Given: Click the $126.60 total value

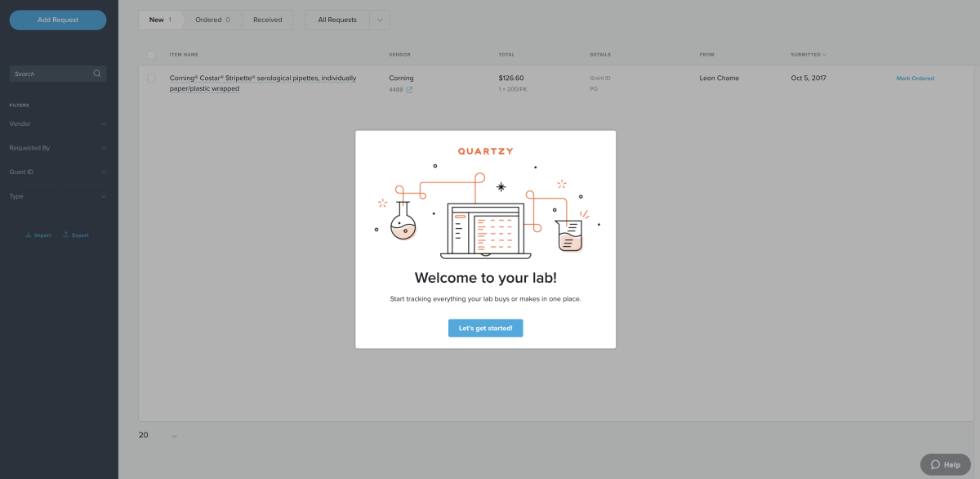Looking at the screenshot, I should coord(511,78).
